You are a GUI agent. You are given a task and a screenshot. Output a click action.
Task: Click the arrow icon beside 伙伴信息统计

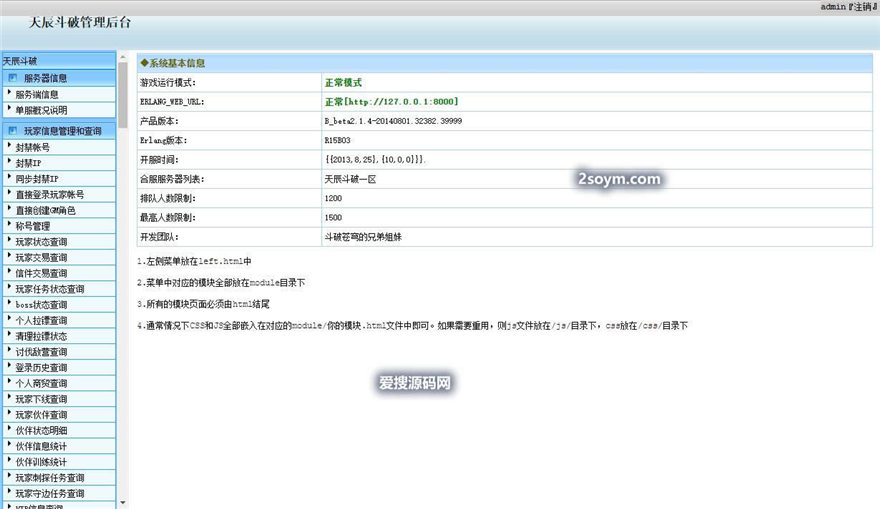coord(9,445)
